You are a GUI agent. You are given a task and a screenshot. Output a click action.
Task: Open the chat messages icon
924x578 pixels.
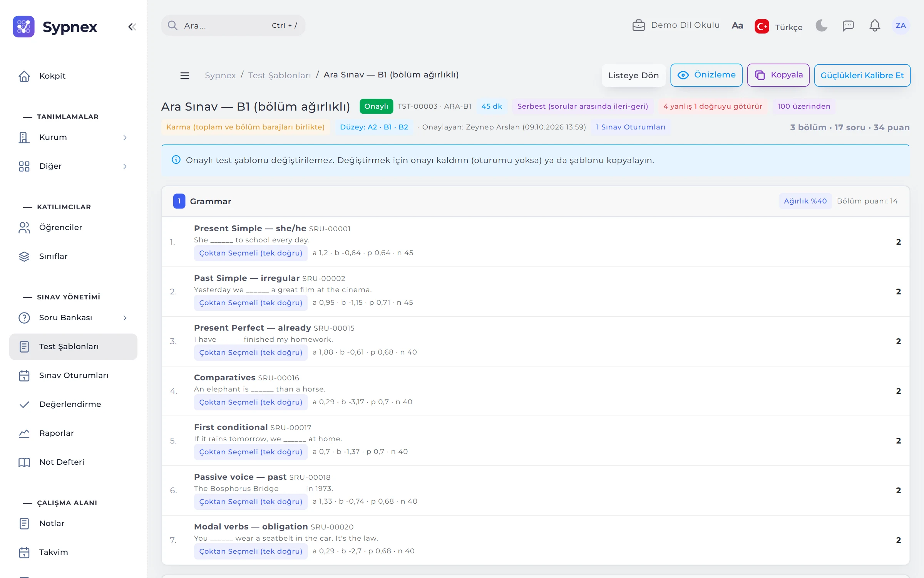click(848, 25)
